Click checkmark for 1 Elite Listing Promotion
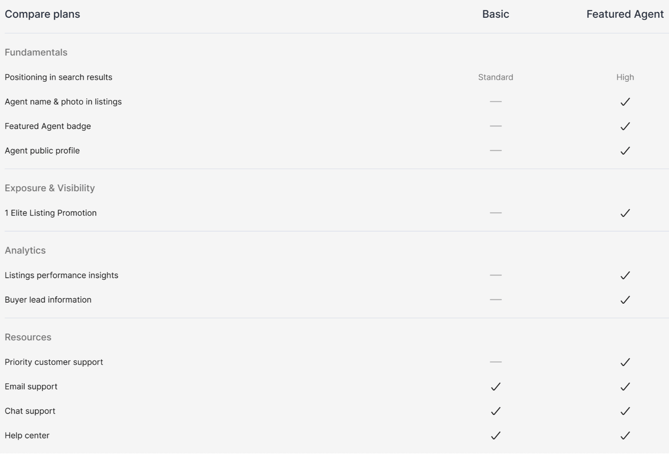The image size is (669, 455). [x=625, y=213]
